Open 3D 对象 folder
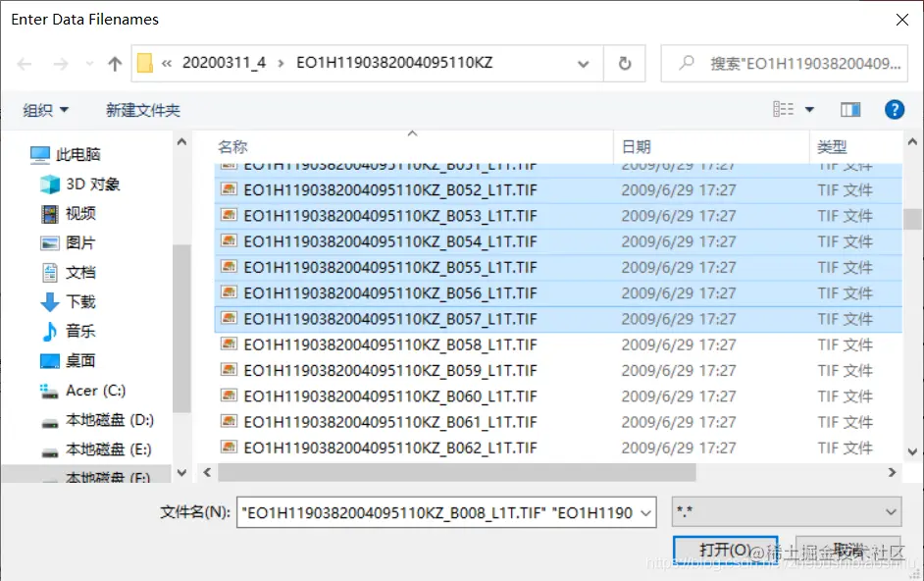This screenshot has height=581, width=924. tap(80, 185)
